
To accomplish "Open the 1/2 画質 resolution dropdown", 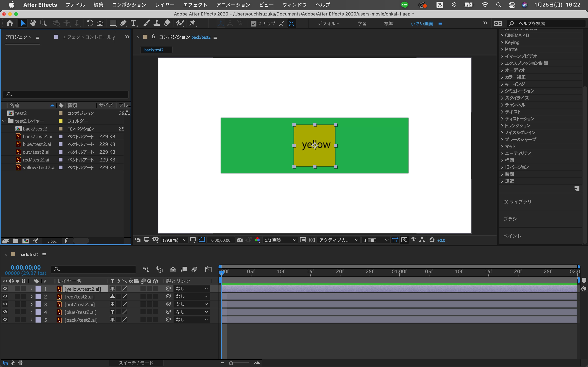I will pos(280,240).
